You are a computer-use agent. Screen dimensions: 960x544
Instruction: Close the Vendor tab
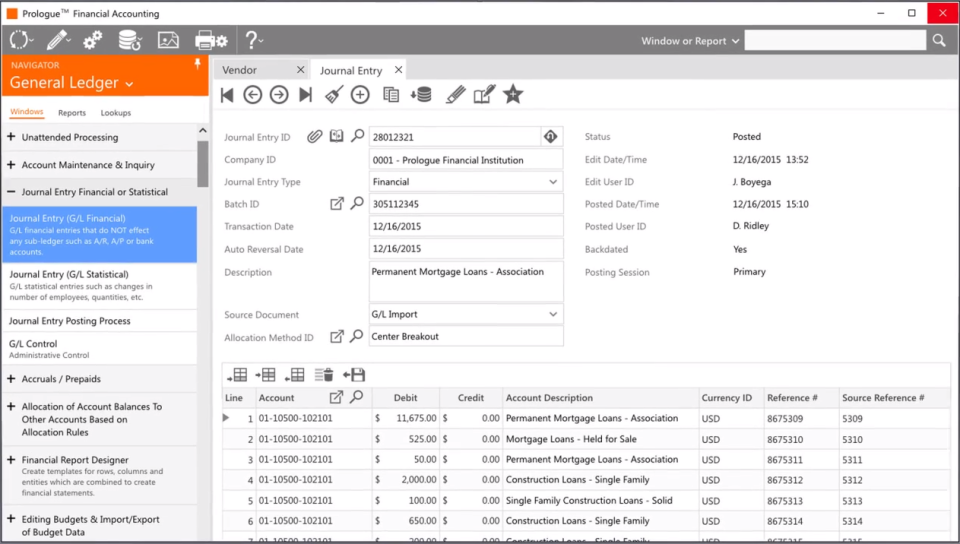(x=300, y=70)
